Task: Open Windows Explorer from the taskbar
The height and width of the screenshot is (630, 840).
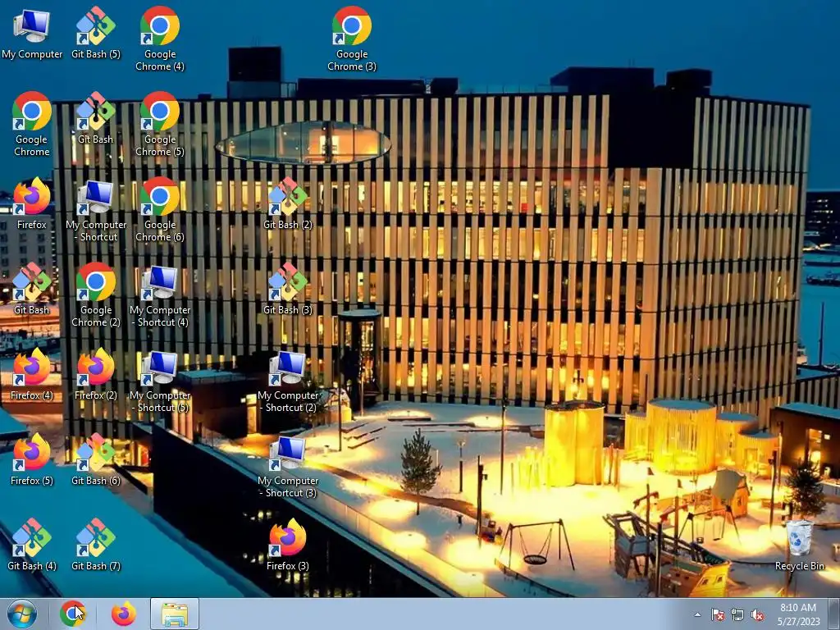Action: (x=175, y=614)
